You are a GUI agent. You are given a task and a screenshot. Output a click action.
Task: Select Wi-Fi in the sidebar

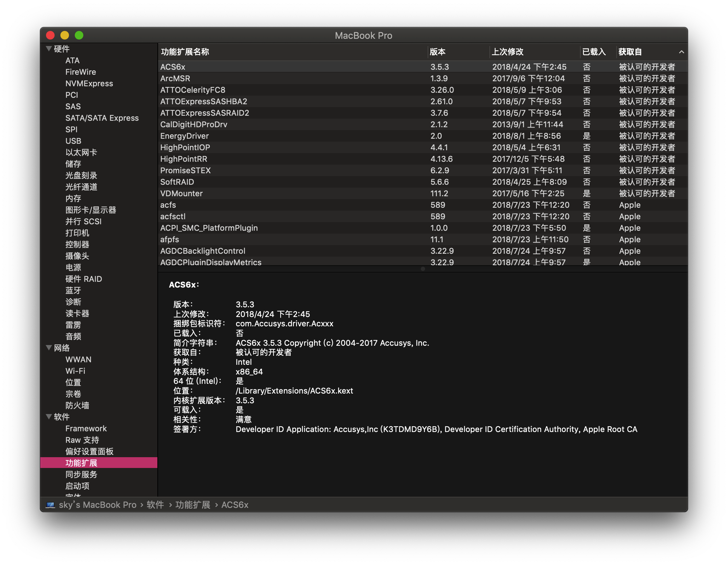tap(75, 371)
